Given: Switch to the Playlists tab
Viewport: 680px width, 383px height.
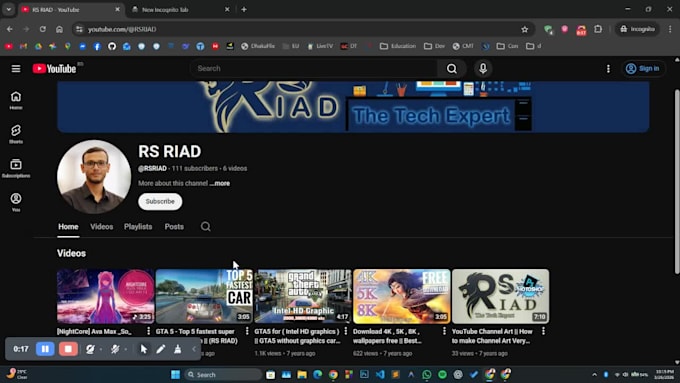Looking at the screenshot, I should tap(138, 226).
